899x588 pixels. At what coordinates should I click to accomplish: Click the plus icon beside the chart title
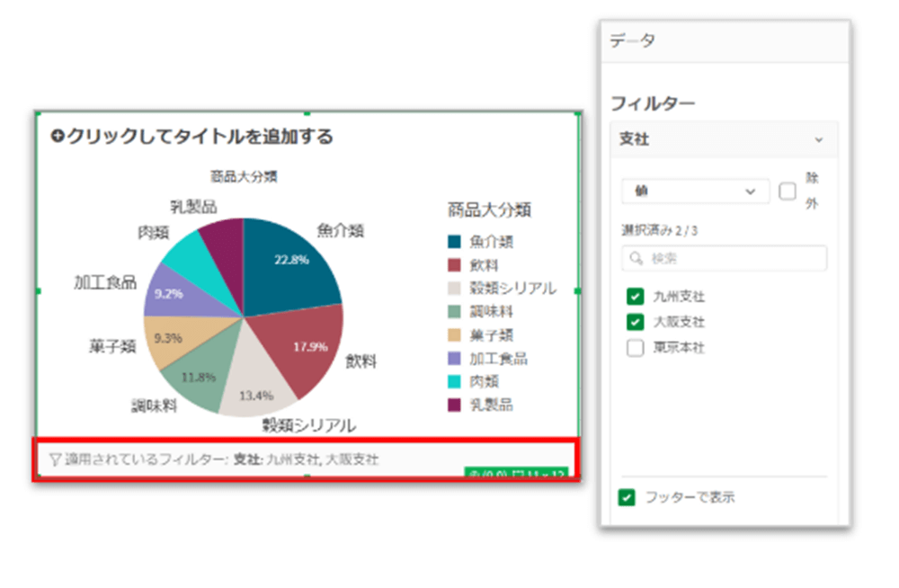pyautogui.click(x=58, y=137)
